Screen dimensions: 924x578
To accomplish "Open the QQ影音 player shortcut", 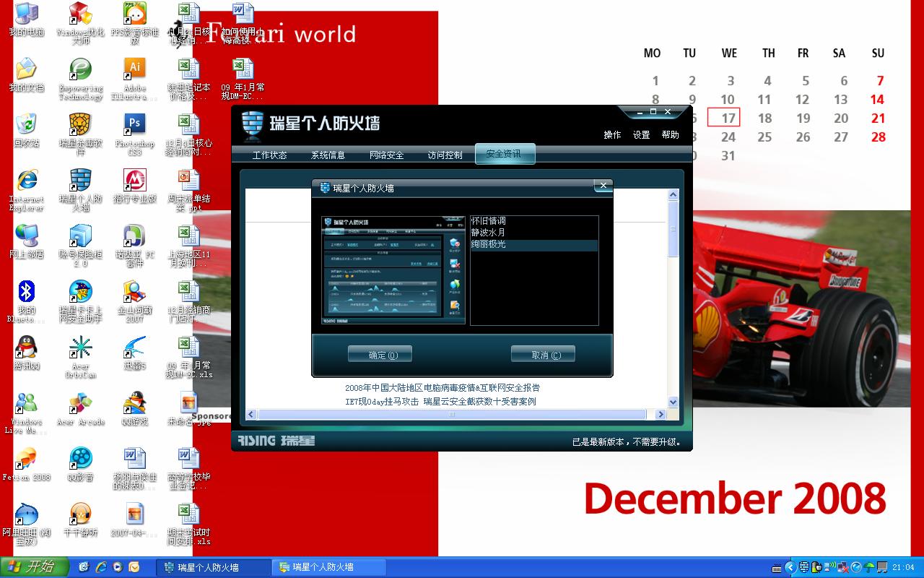I will coord(80,465).
